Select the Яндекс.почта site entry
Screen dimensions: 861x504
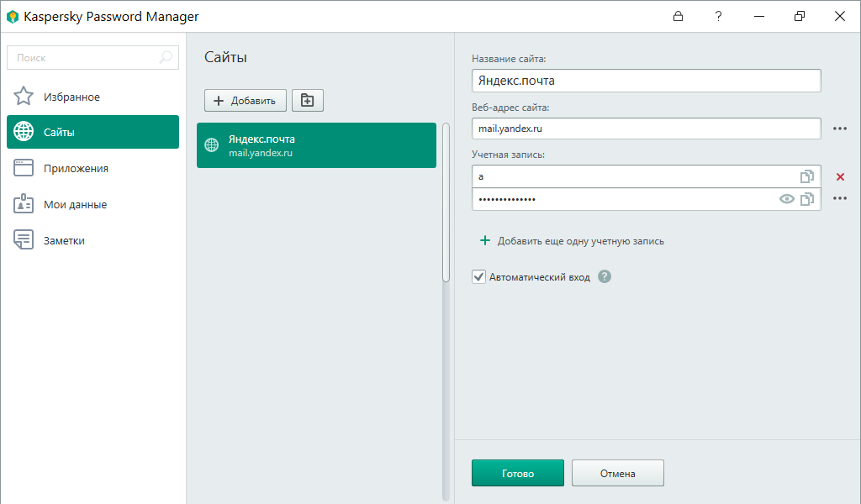point(316,144)
